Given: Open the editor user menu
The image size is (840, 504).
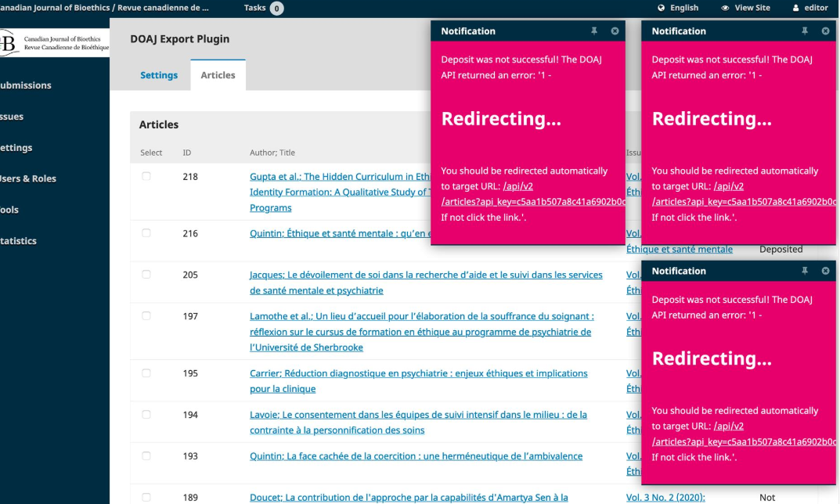Looking at the screenshot, I should click(810, 8).
